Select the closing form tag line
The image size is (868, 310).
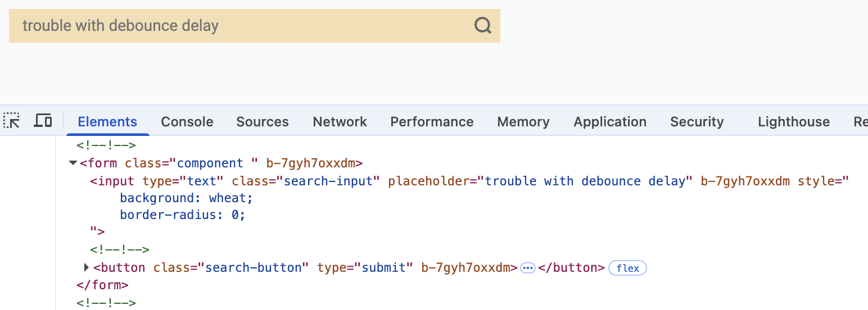pyautogui.click(x=103, y=285)
